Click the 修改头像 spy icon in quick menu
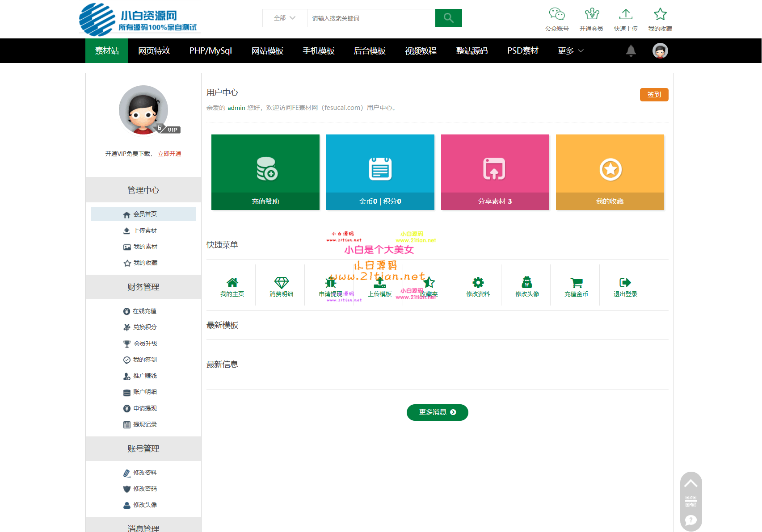762x532 pixels. coord(527,282)
